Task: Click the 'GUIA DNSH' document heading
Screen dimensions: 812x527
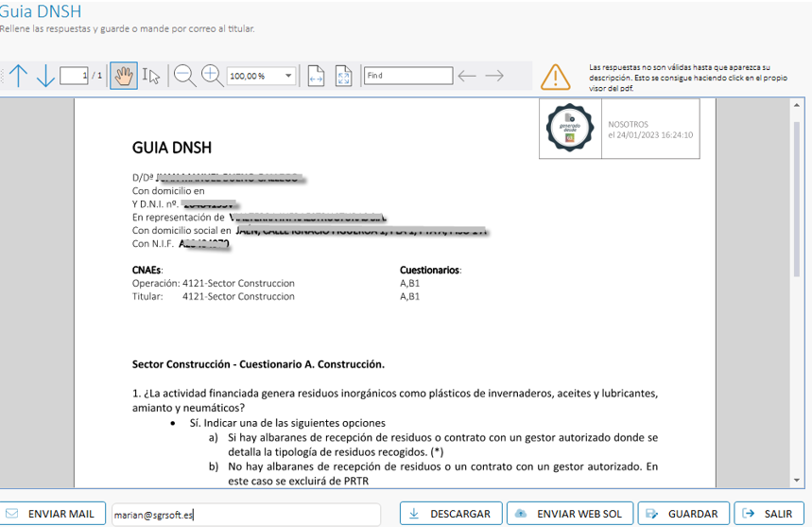Action: coord(172,148)
